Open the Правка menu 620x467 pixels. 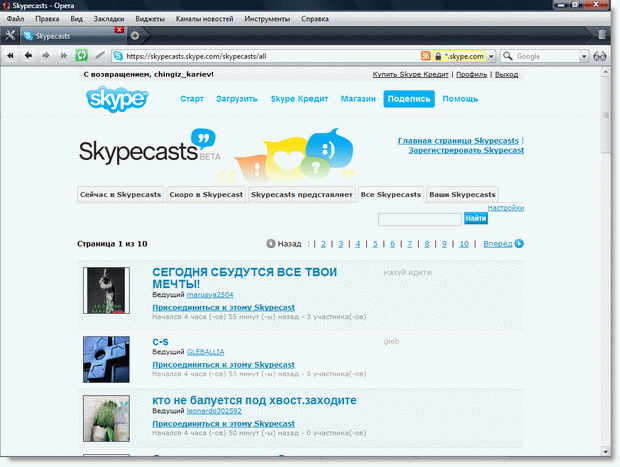coord(47,19)
